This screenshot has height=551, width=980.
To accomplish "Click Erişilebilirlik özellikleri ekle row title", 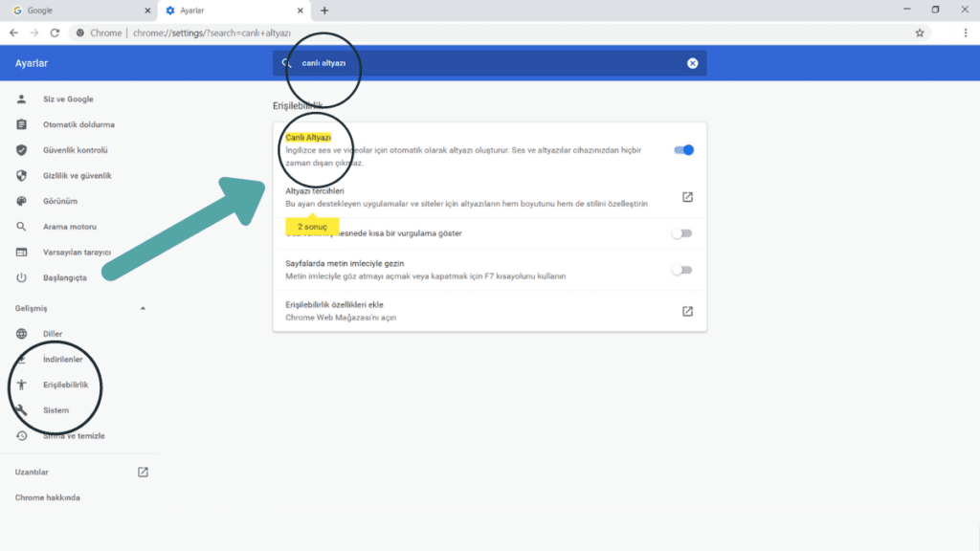I will coord(334,305).
